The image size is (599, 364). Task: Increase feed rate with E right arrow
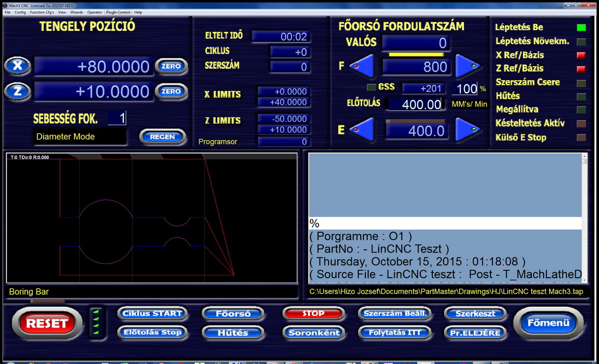point(468,130)
